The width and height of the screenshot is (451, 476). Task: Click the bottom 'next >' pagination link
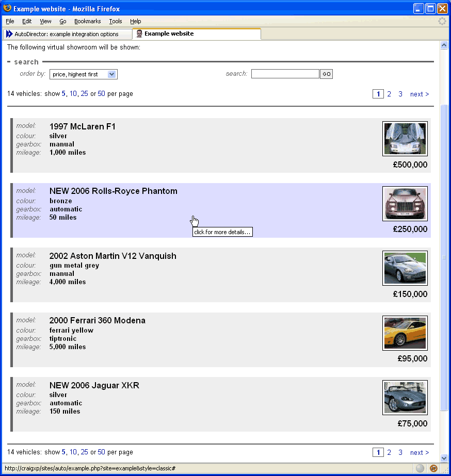click(420, 452)
